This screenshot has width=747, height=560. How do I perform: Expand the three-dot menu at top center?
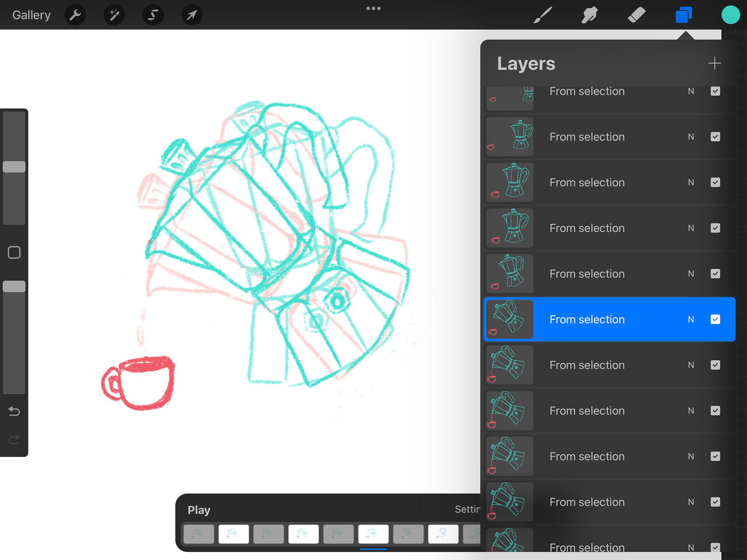click(x=373, y=9)
